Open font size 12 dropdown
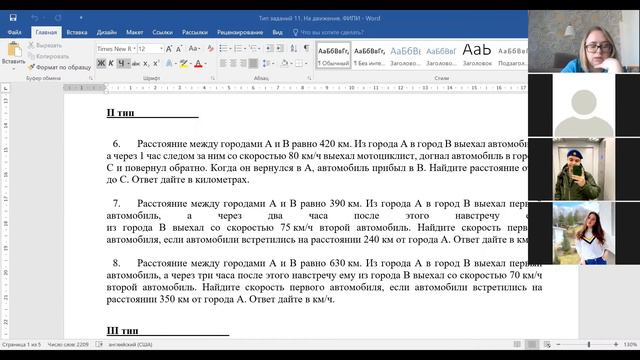This screenshot has width=640, height=360. point(161,49)
